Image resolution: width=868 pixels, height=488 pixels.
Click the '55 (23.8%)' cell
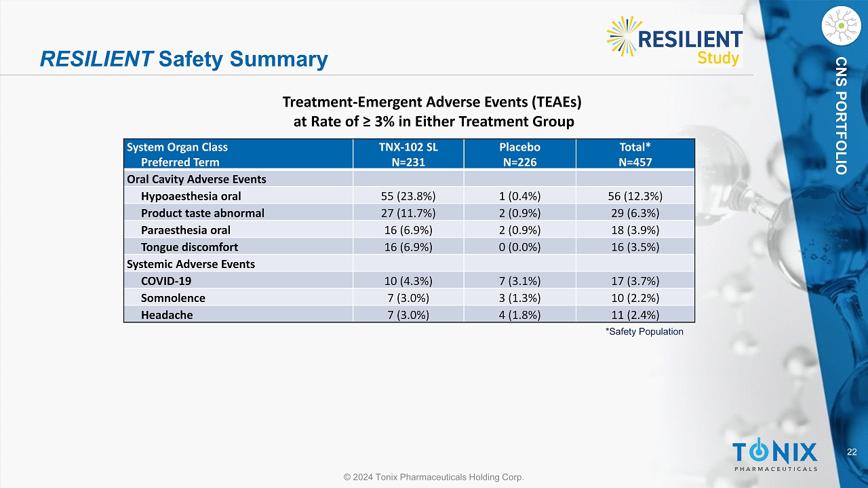[409, 196]
